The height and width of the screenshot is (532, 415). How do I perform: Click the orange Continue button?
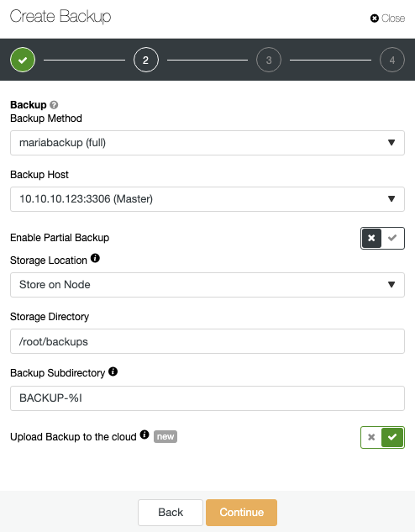(x=241, y=513)
